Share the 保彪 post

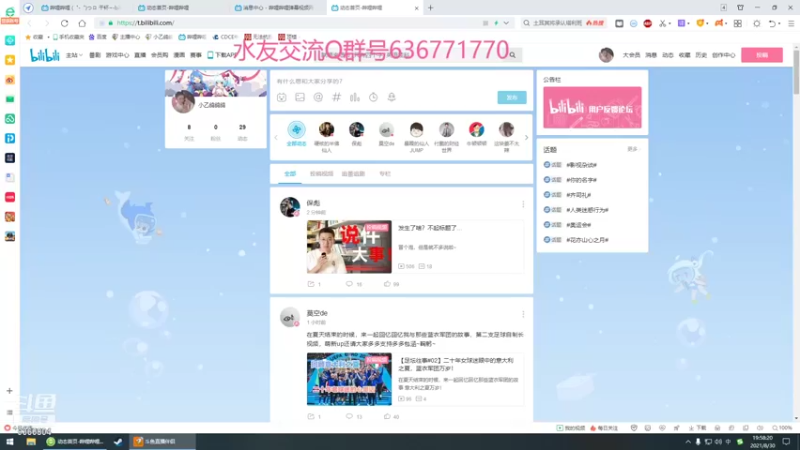click(314, 284)
